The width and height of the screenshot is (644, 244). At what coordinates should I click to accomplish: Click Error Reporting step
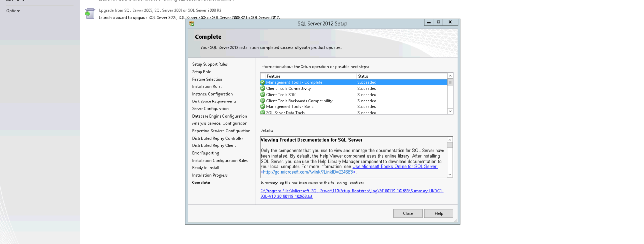point(205,153)
